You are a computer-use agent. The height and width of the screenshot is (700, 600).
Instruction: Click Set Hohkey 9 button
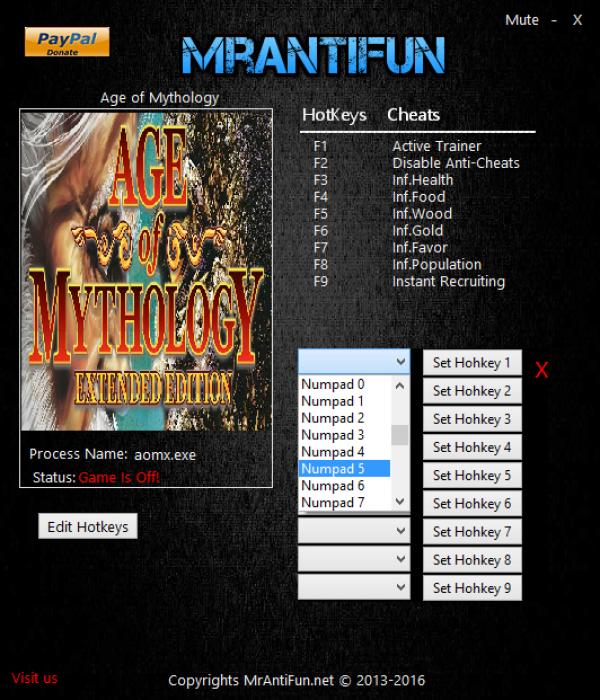(x=472, y=588)
